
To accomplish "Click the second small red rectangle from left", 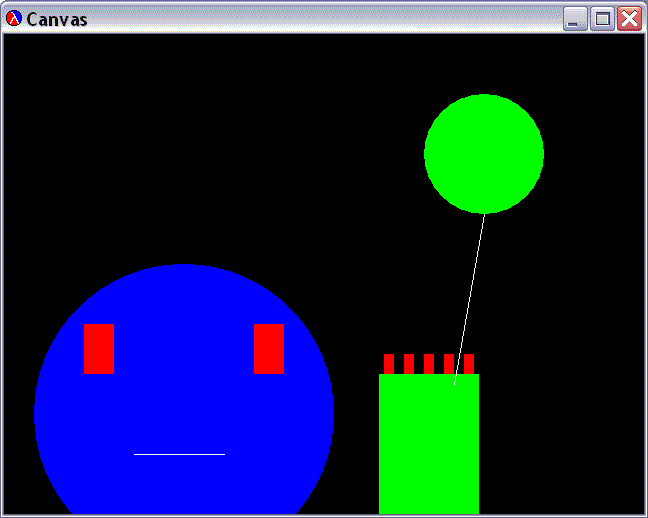I will (x=409, y=363).
